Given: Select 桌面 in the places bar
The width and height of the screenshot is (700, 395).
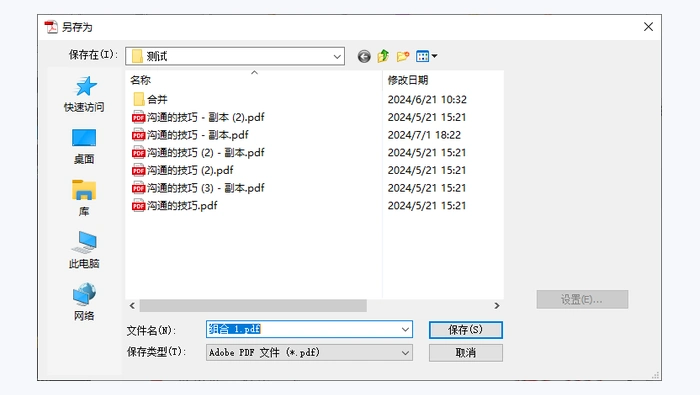Looking at the screenshot, I should [x=84, y=146].
